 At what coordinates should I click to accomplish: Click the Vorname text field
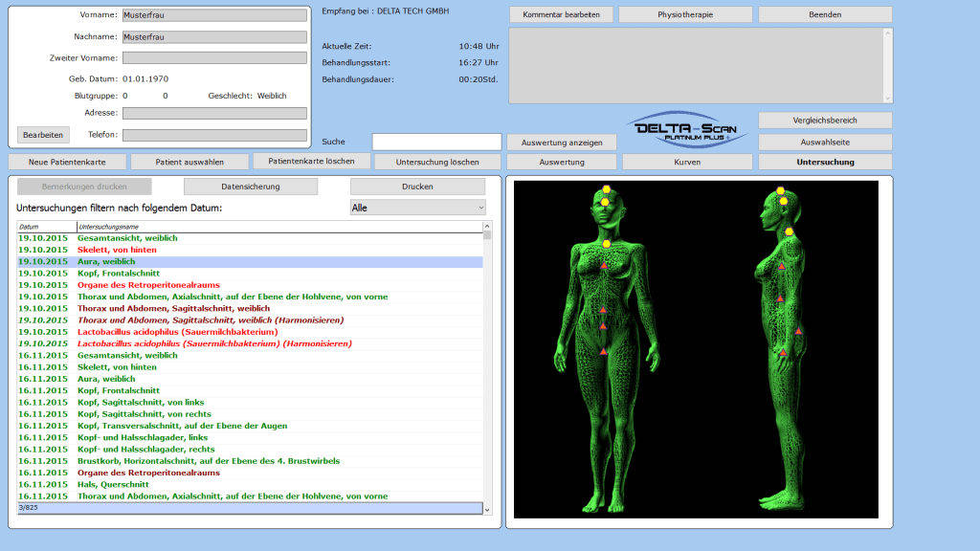point(214,15)
